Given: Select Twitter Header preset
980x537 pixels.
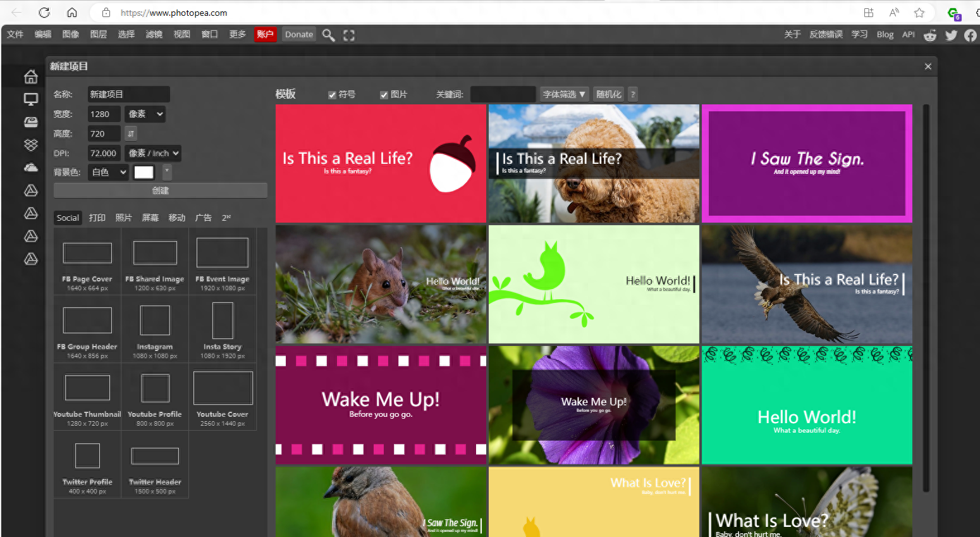Looking at the screenshot, I should (x=155, y=465).
